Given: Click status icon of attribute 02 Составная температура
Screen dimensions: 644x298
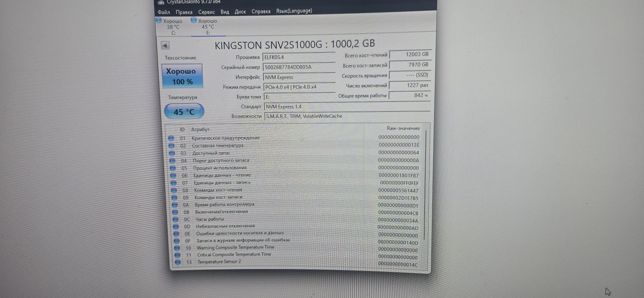Looking at the screenshot, I should (172, 146).
